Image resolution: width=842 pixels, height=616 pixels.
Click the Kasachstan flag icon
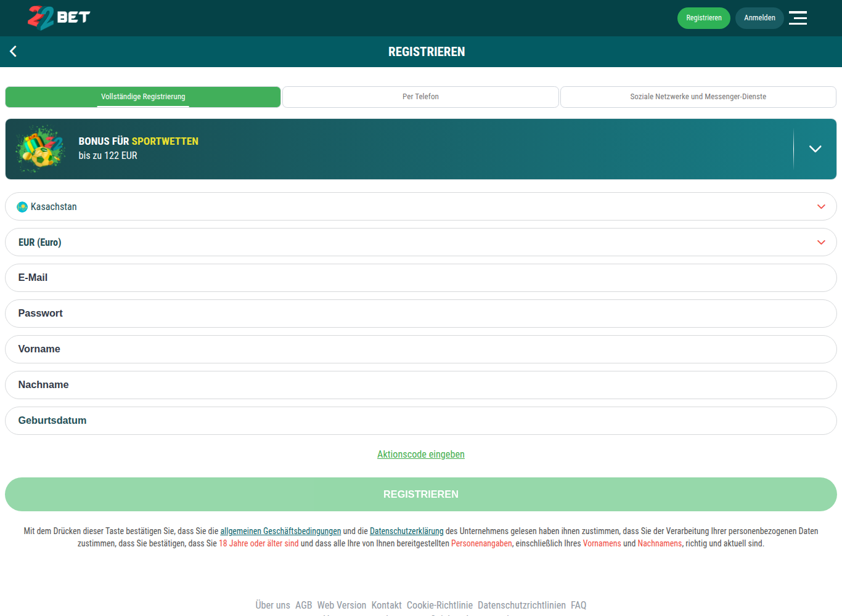click(x=22, y=207)
